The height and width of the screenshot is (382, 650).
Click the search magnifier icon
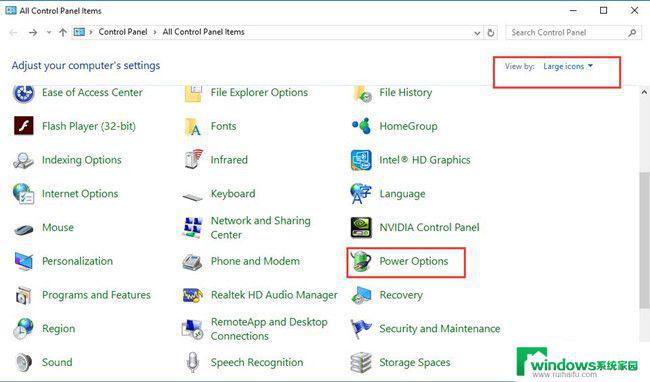click(x=632, y=32)
